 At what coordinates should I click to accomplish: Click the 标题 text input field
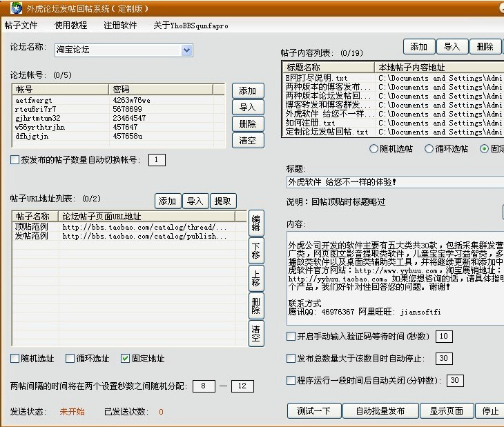coord(394,182)
